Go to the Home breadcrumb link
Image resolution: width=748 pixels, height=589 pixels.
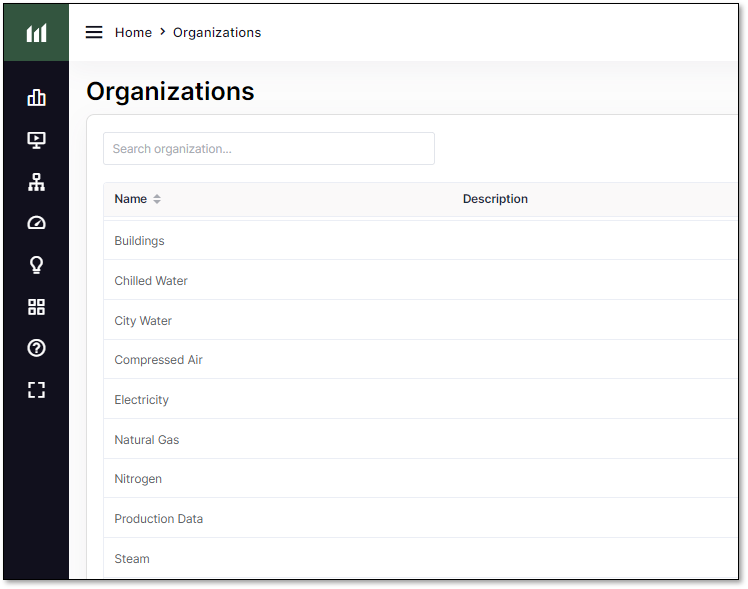pos(133,32)
